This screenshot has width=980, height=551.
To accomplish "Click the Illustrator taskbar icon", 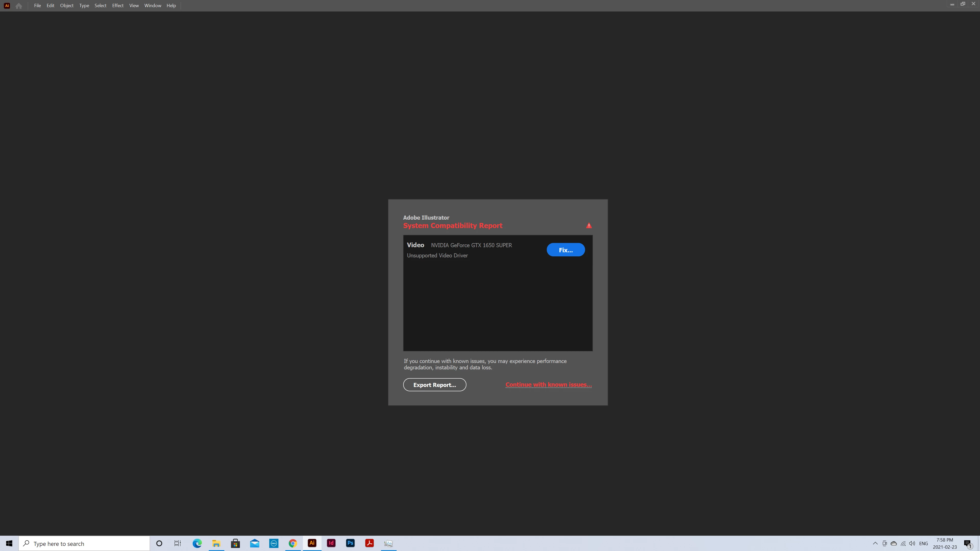I will click(x=312, y=543).
